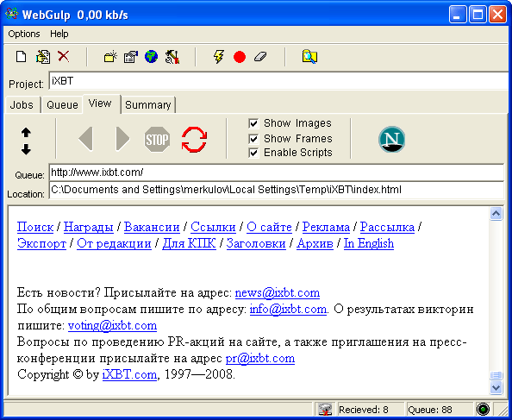This screenshot has height=420, width=512.
Task: Click the Queue: 88 status text
Action: [x=430, y=410]
